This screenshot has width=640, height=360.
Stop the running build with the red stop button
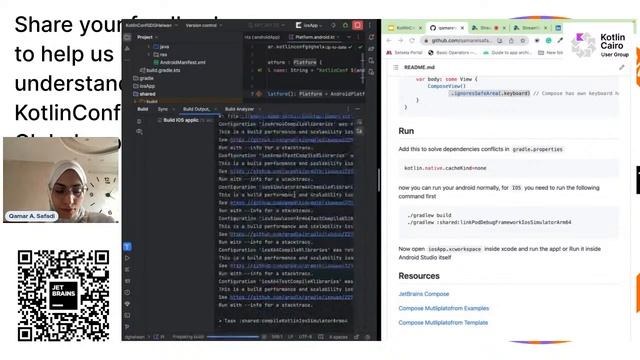click(x=358, y=25)
